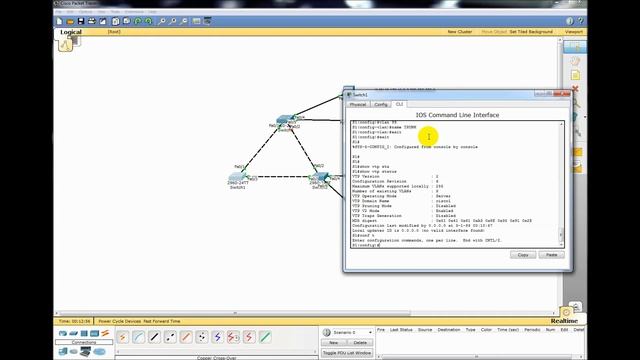
Task: Select the Switches device category
Action: tap(73, 333)
